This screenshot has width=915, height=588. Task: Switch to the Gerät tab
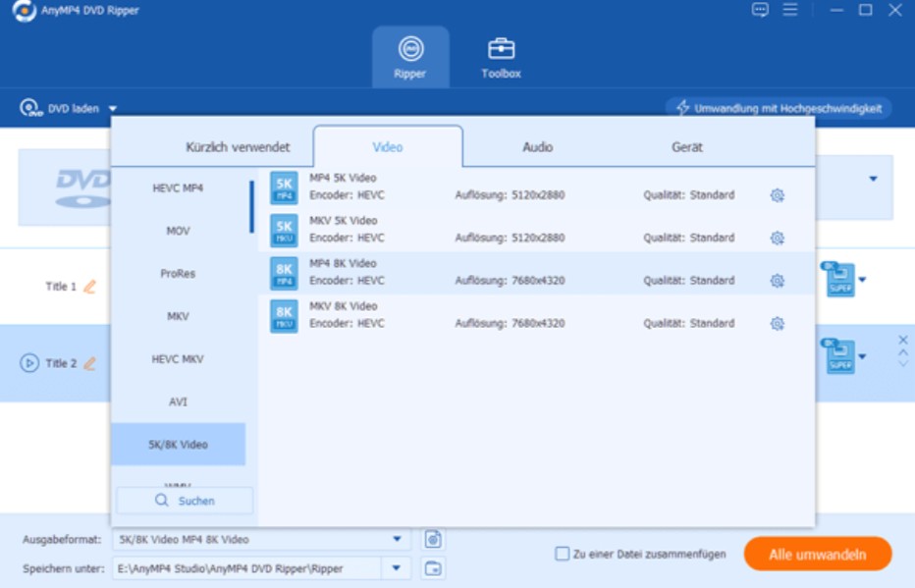click(687, 147)
